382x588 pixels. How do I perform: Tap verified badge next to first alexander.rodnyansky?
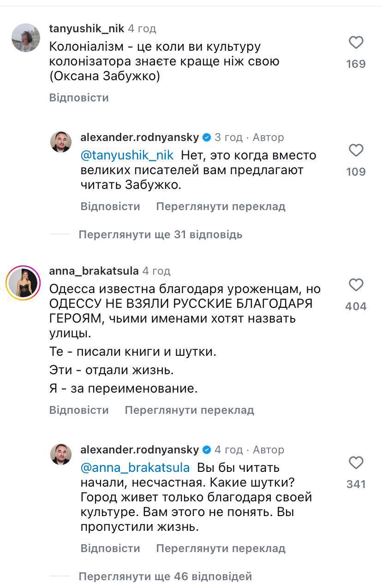(x=207, y=137)
